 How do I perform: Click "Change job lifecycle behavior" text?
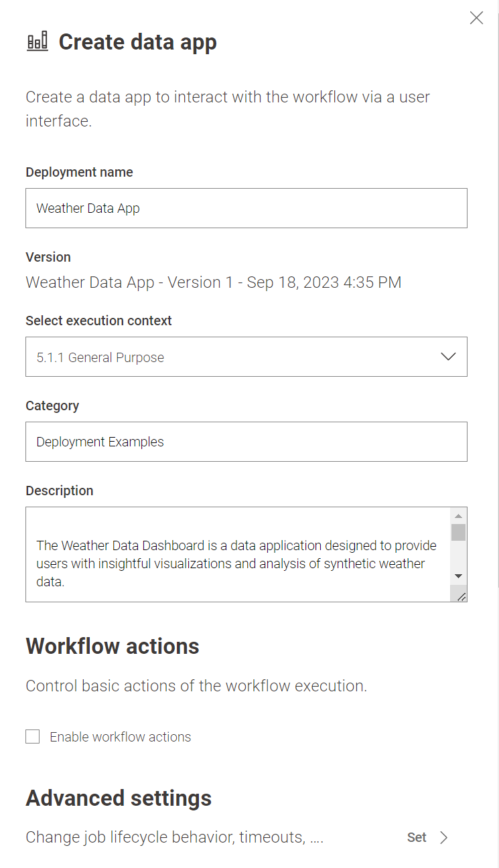click(174, 837)
